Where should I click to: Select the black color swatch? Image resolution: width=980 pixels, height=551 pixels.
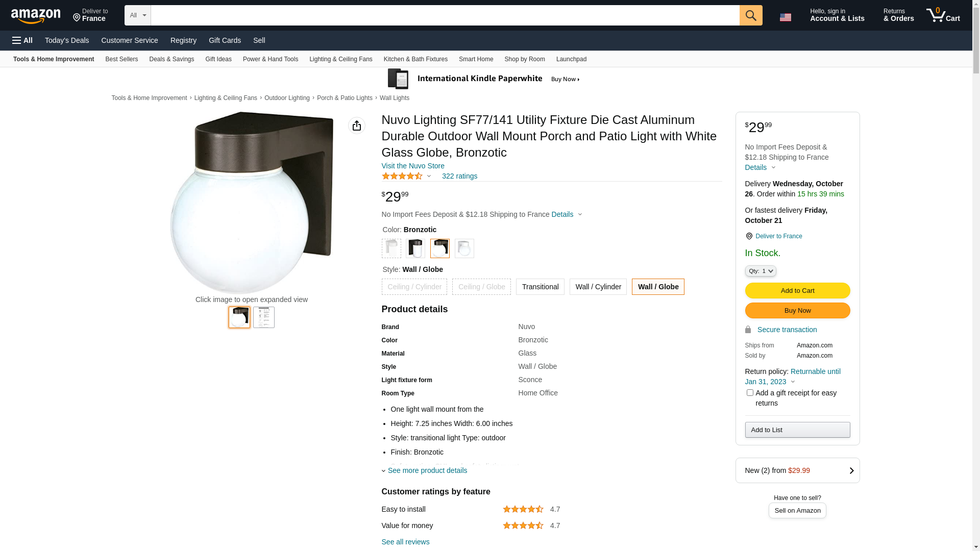[x=415, y=248]
